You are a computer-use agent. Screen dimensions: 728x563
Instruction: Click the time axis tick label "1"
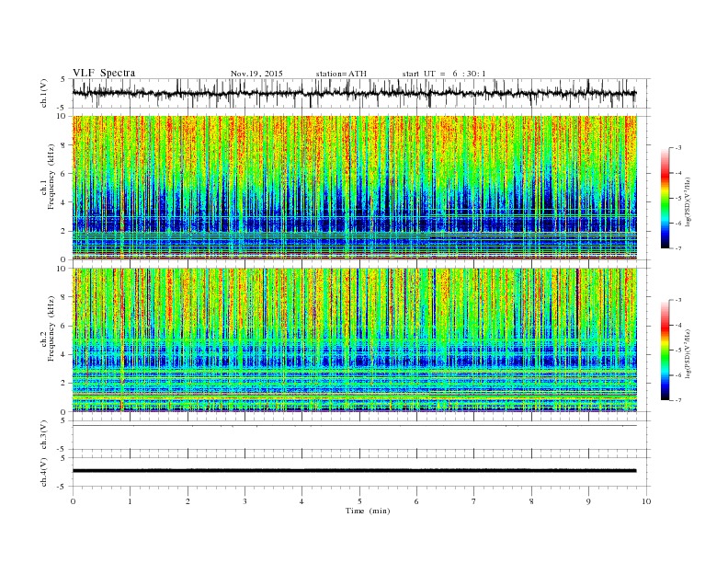[130, 501]
